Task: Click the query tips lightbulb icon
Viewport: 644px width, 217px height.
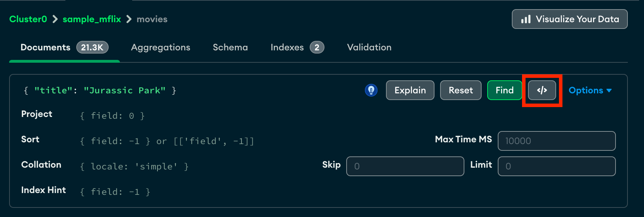Action: 371,90
